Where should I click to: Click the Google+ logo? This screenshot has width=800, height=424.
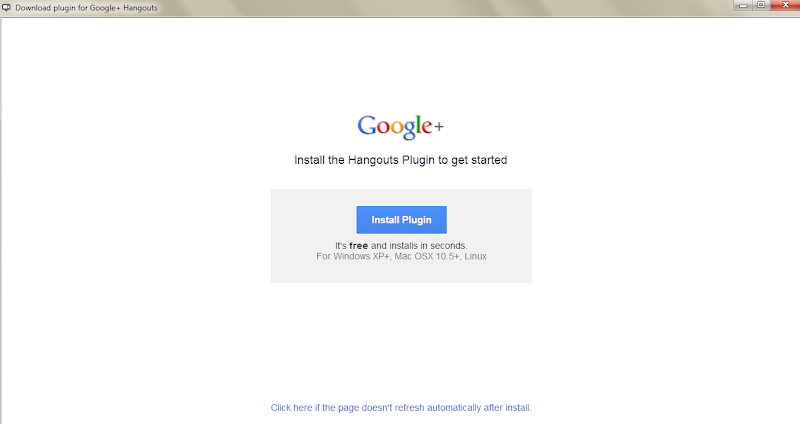click(x=401, y=127)
